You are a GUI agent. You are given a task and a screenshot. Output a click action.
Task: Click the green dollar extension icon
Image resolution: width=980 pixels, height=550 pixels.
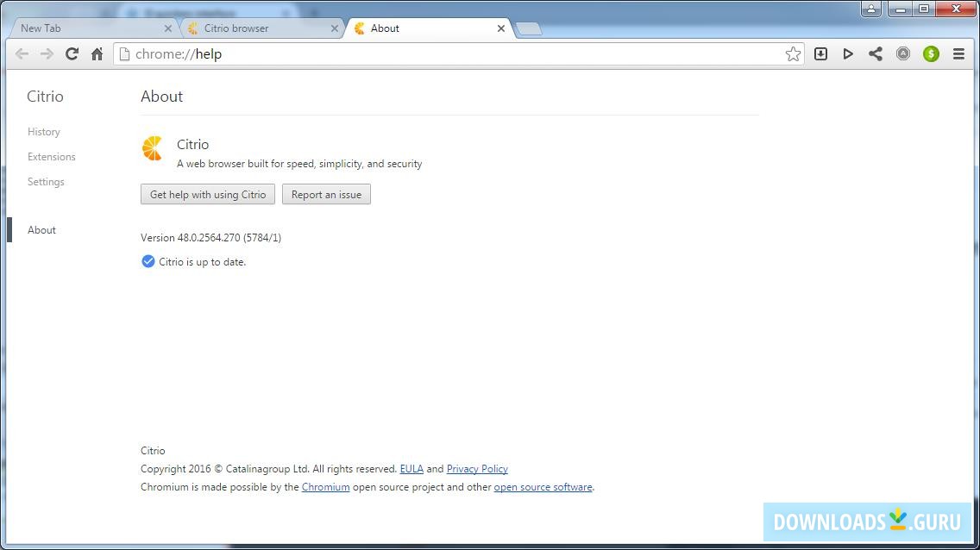pos(931,54)
